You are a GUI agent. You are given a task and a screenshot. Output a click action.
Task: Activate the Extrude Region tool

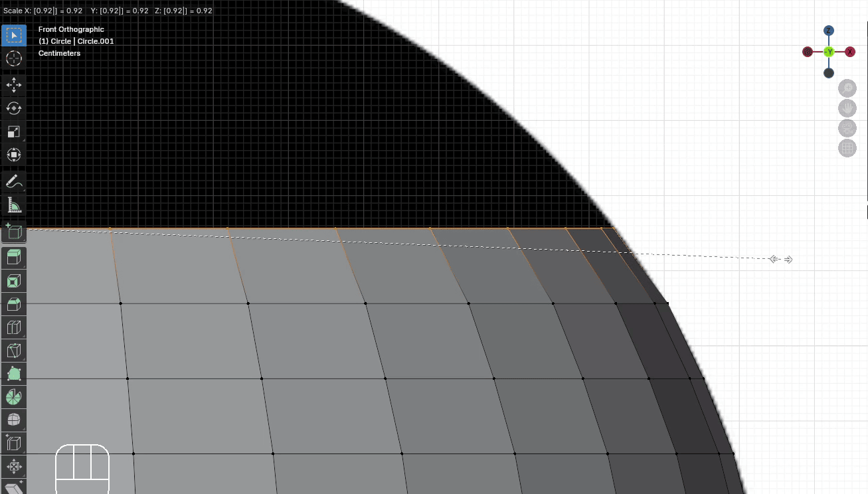coord(14,258)
